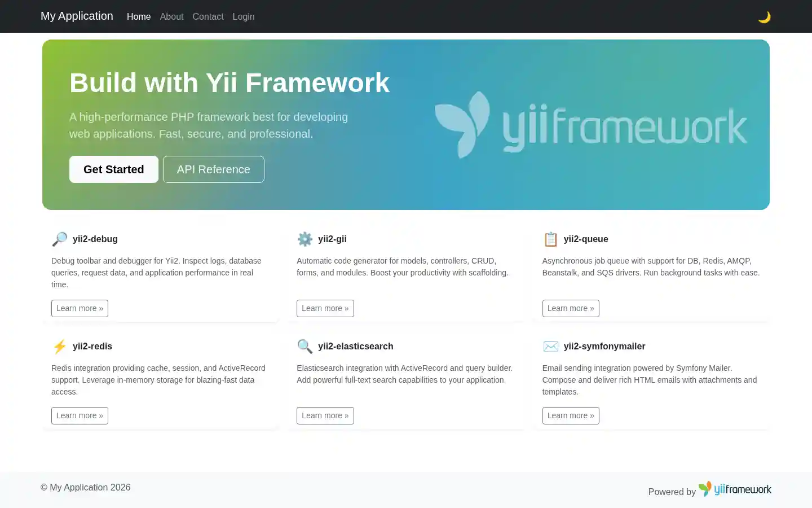Learn more about yii2-symfonymailer
Viewport: 812px width, 508px height.
click(x=571, y=415)
